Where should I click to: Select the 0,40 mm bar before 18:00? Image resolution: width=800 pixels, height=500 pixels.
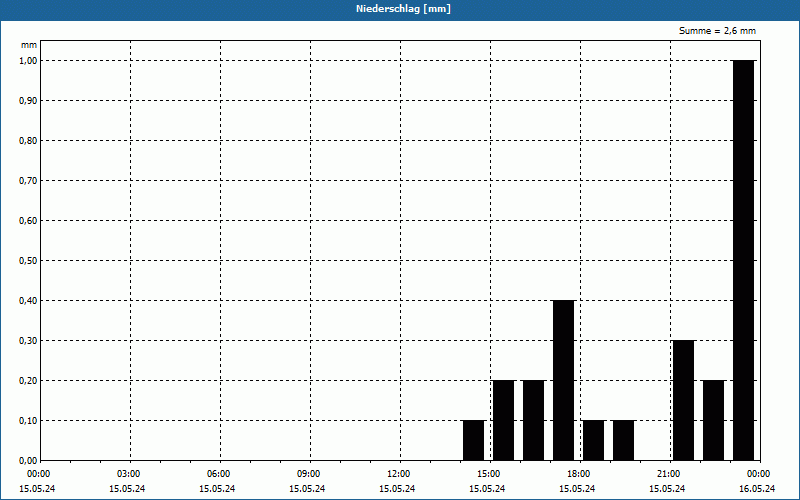(563, 380)
